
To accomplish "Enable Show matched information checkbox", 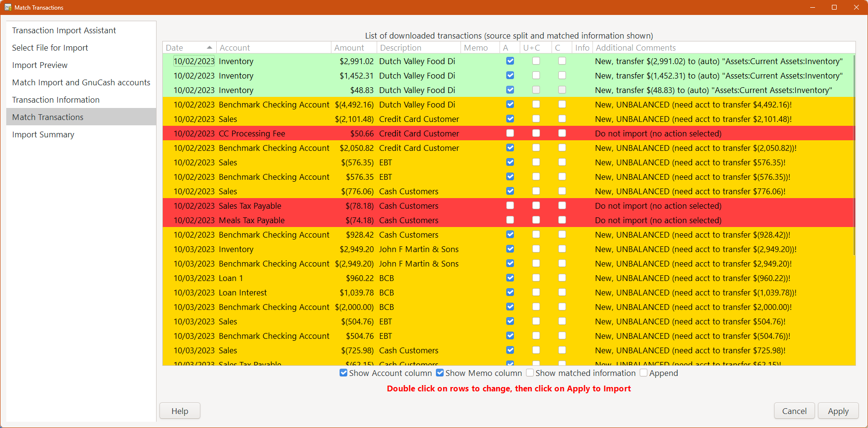I will pyautogui.click(x=530, y=373).
